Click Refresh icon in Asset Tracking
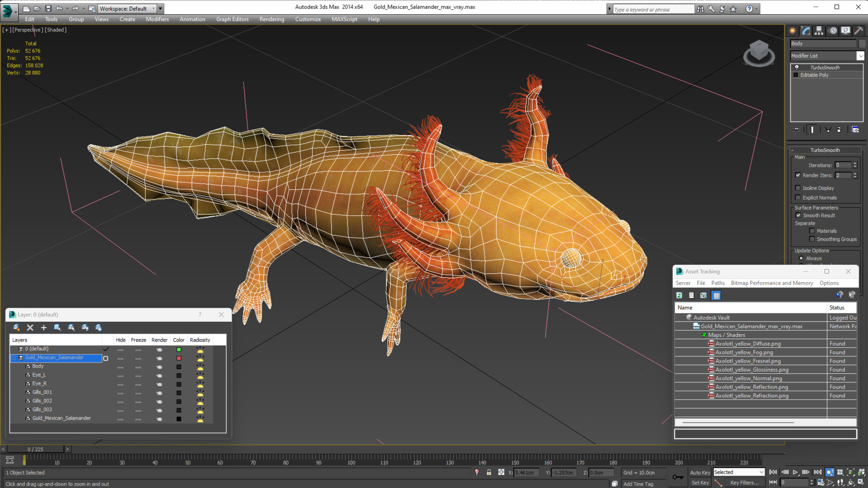868x488 pixels. [679, 295]
